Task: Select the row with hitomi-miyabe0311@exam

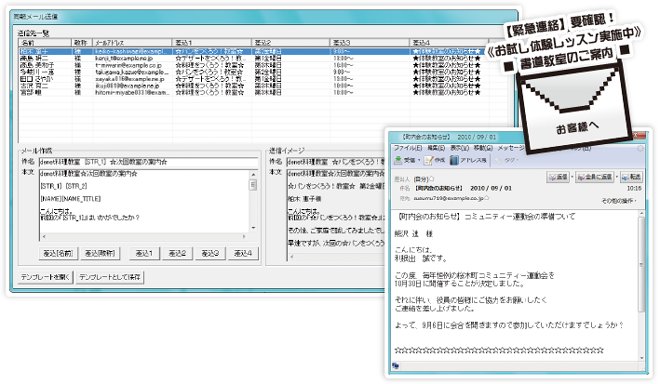Action: pyautogui.click(x=264, y=92)
